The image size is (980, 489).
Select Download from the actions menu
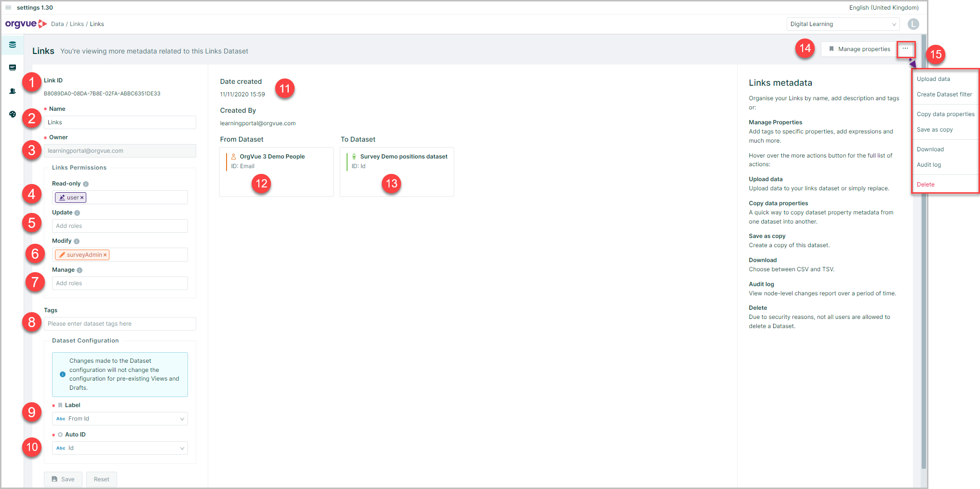click(930, 149)
